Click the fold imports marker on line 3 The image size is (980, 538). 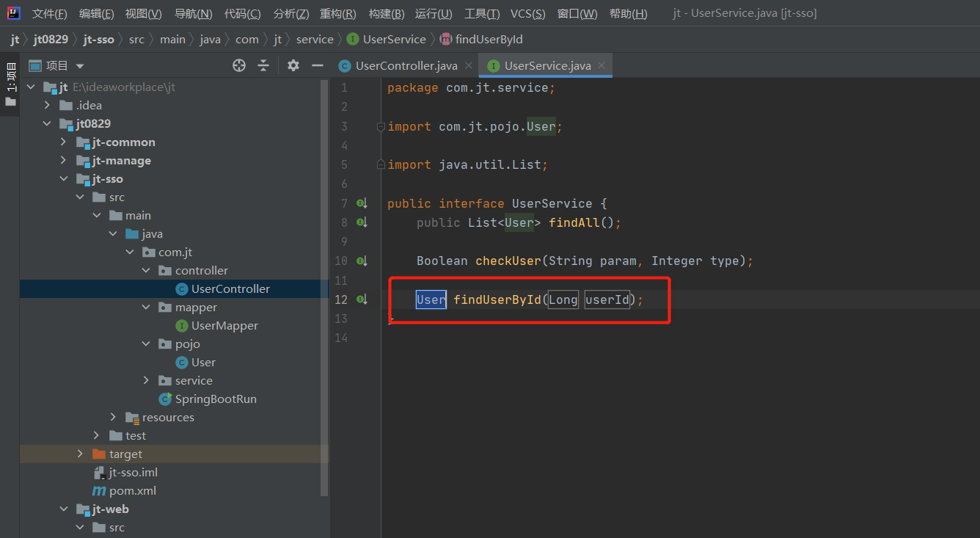coord(381,127)
